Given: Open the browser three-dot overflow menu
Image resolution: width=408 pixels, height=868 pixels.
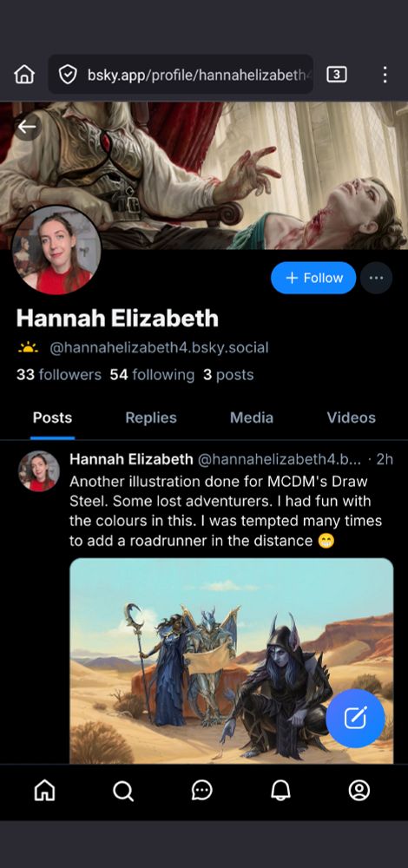Looking at the screenshot, I should coord(385,74).
